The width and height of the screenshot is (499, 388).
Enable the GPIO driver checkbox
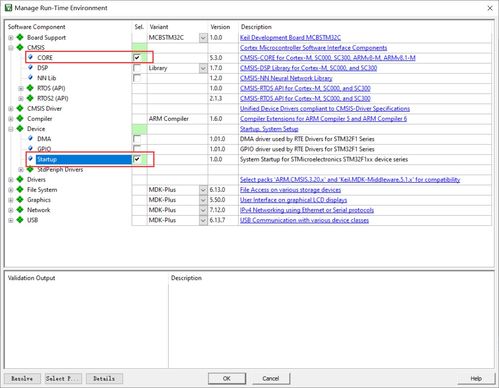(137, 148)
